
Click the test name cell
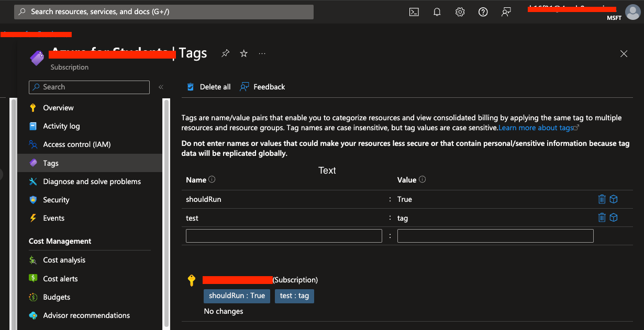point(192,218)
